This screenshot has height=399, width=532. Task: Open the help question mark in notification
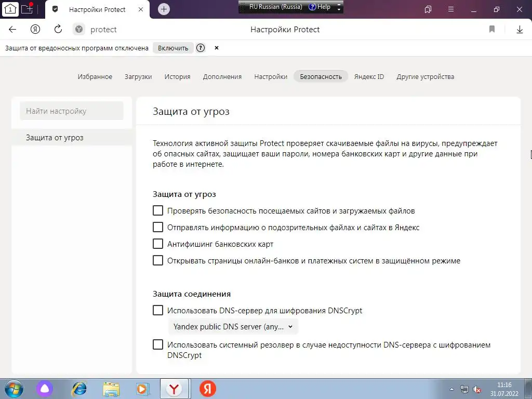pyautogui.click(x=201, y=48)
